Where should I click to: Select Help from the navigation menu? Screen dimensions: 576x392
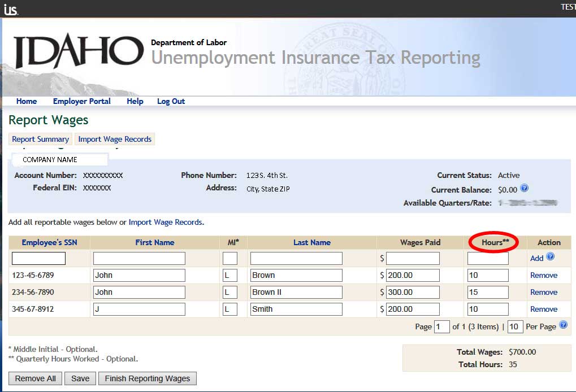[135, 101]
